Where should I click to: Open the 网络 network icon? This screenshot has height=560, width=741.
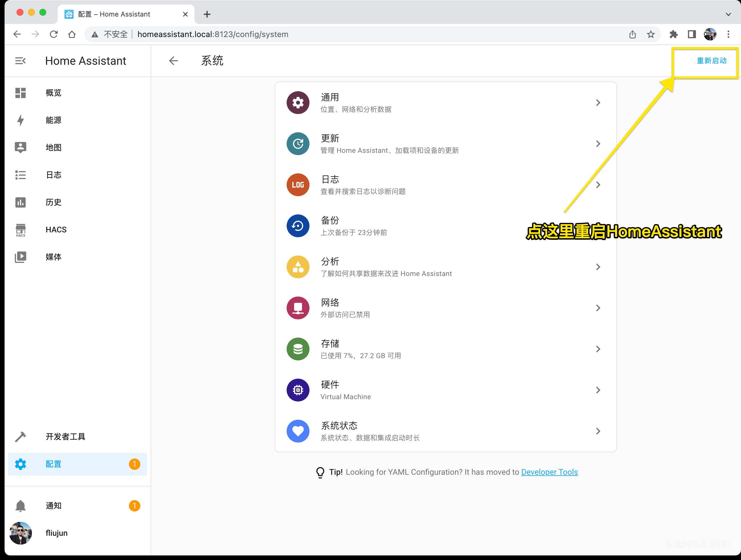[297, 308]
